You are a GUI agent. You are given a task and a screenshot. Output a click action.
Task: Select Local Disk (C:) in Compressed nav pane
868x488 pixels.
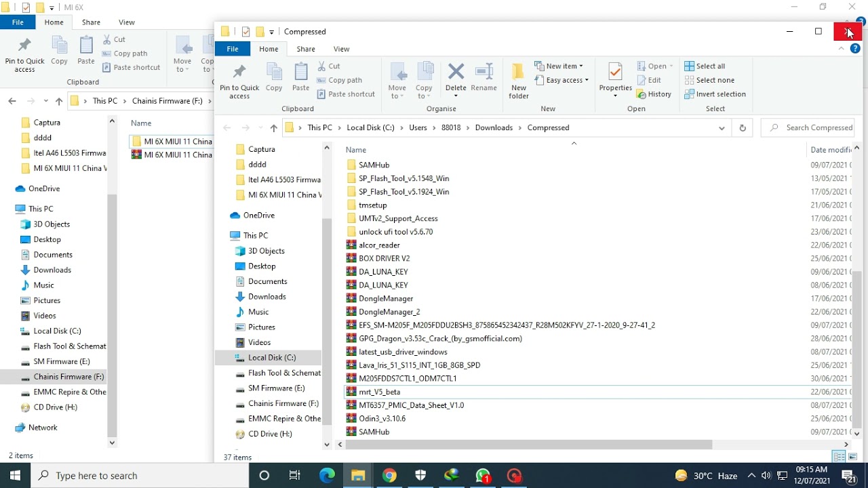(x=272, y=358)
